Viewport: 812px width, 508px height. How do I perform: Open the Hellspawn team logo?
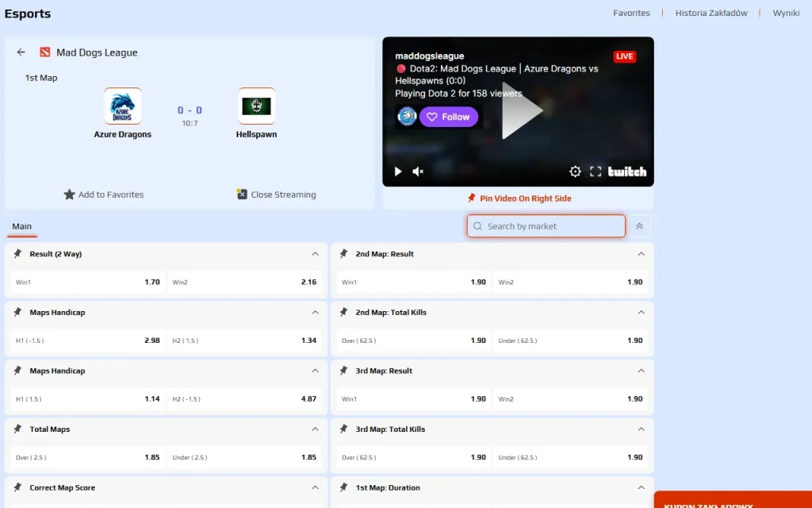[x=256, y=106]
